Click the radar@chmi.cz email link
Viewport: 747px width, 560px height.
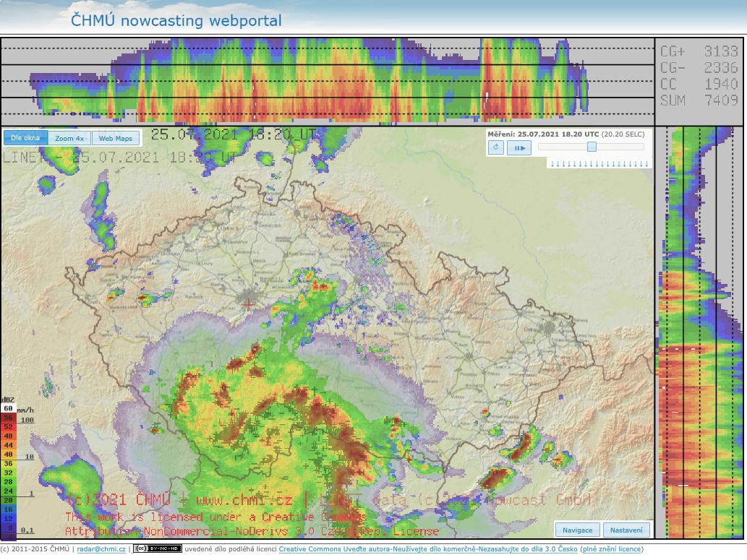pyautogui.click(x=101, y=549)
